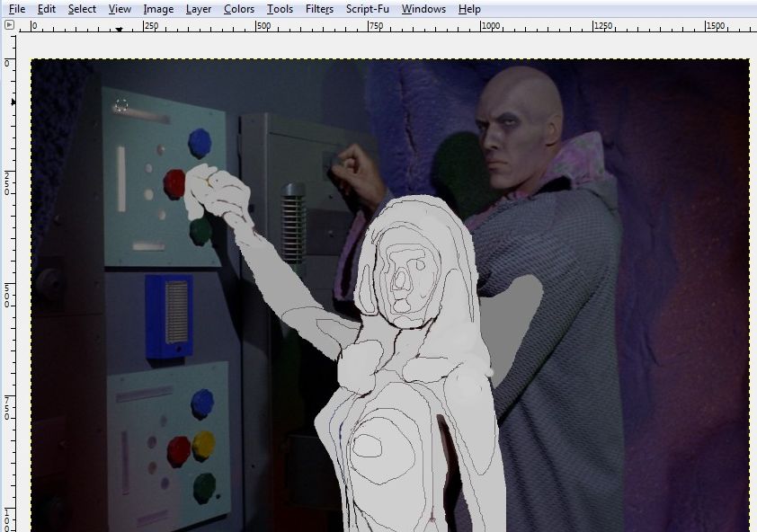The height and width of the screenshot is (532, 757).
Task: Click the yellow knob on the lower panel
Action: pos(204,444)
